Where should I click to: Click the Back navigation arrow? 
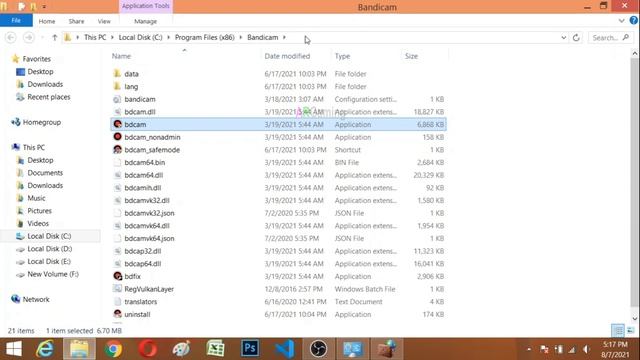[x=11, y=38]
